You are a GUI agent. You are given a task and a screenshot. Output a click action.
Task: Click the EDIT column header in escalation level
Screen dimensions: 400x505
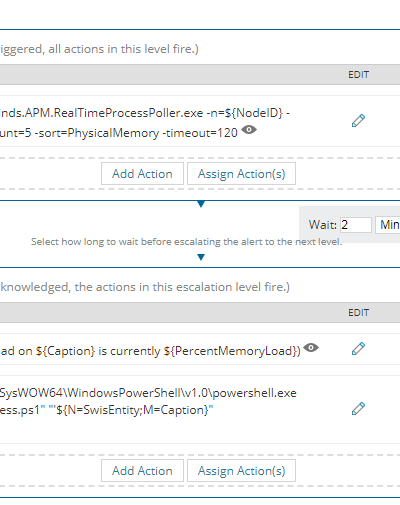pyautogui.click(x=359, y=313)
